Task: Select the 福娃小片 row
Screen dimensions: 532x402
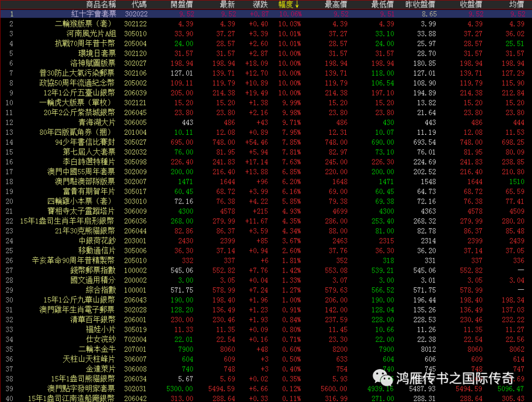Action: (266, 330)
